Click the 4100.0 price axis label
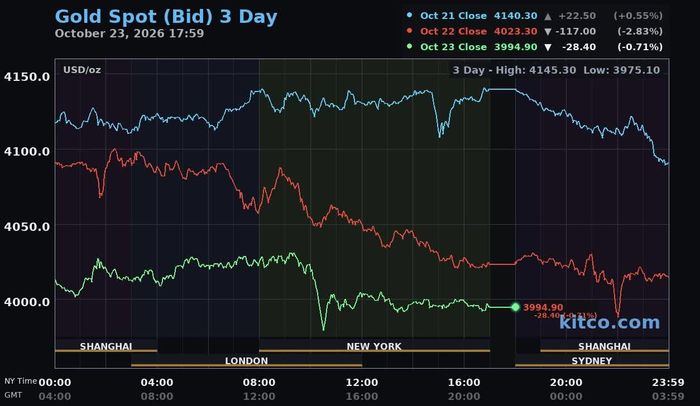This screenshot has height=406, width=700. click(27, 151)
